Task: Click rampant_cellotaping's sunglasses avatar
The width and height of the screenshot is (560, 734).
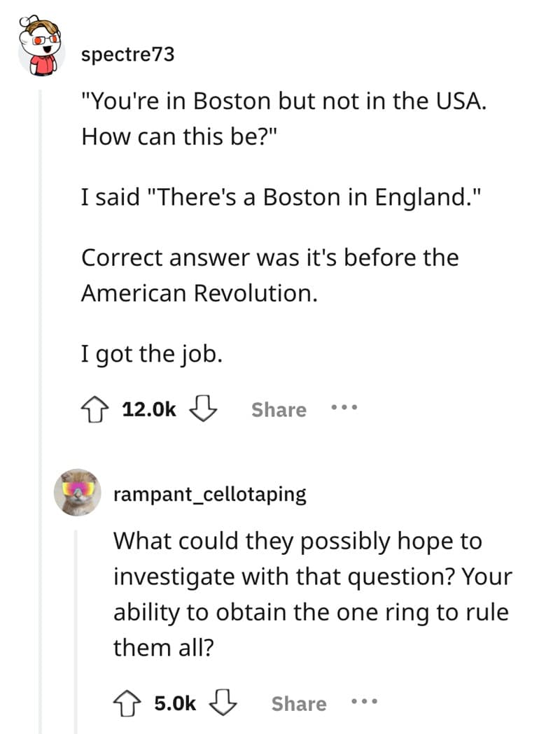Action: pyautogui.click(x=78, y=494)
